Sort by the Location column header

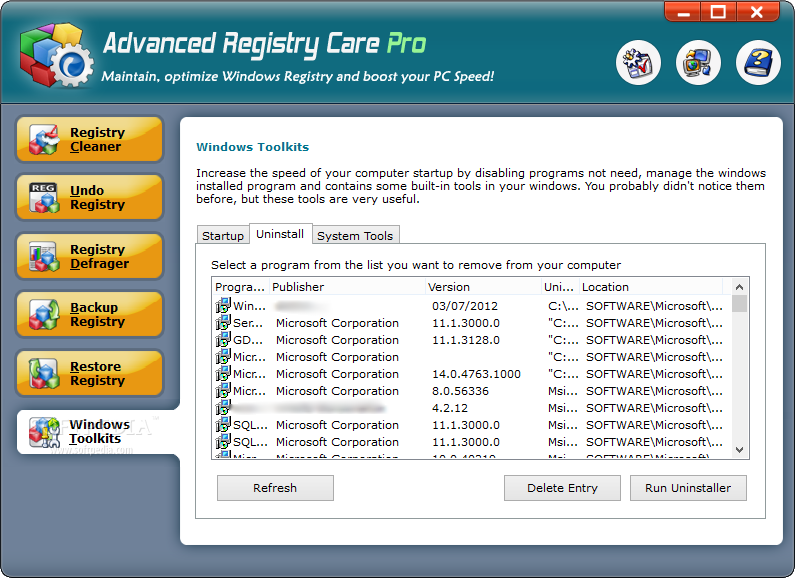click(651, 287)
